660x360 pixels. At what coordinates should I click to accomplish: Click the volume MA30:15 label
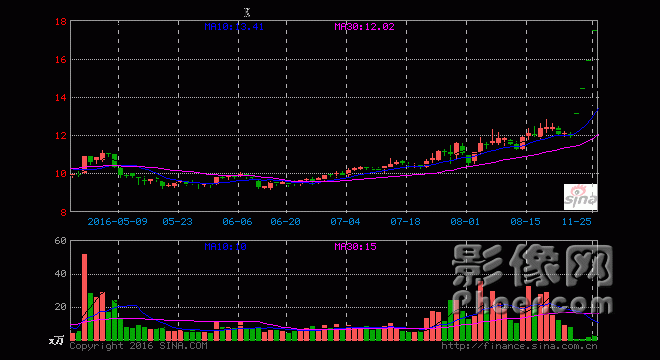coord(355,247)
